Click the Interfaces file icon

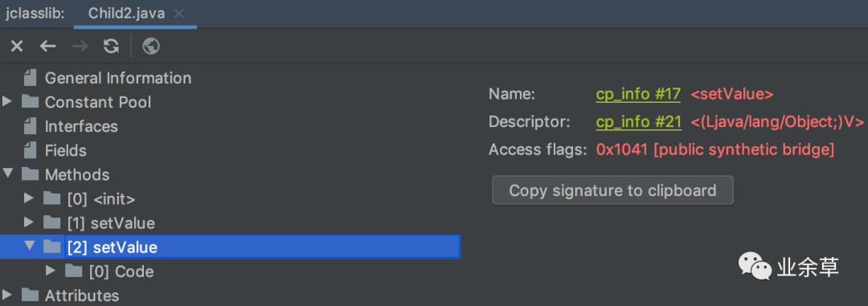31,127
